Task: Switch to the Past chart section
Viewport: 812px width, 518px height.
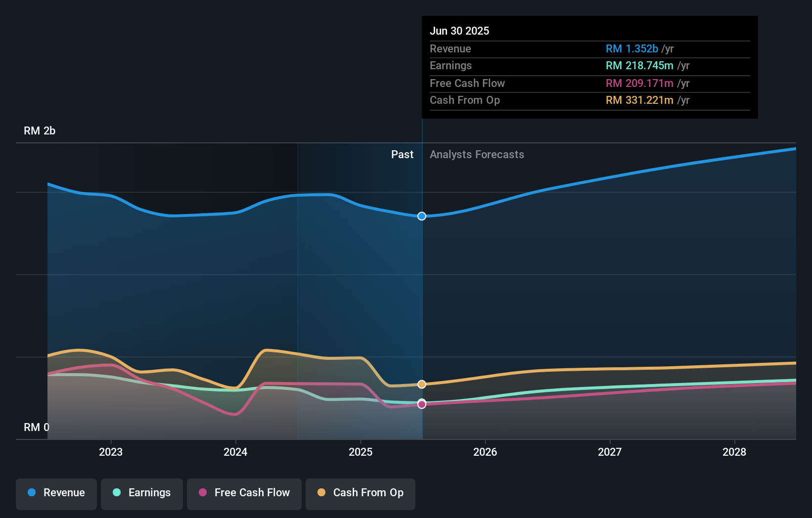Action: 402,154
